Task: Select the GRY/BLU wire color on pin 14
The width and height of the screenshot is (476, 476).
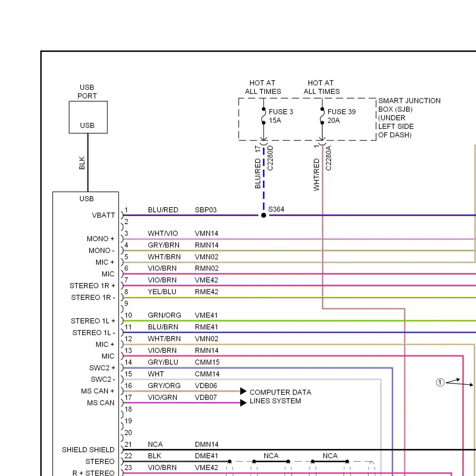Action: click(x=163, y=362)
